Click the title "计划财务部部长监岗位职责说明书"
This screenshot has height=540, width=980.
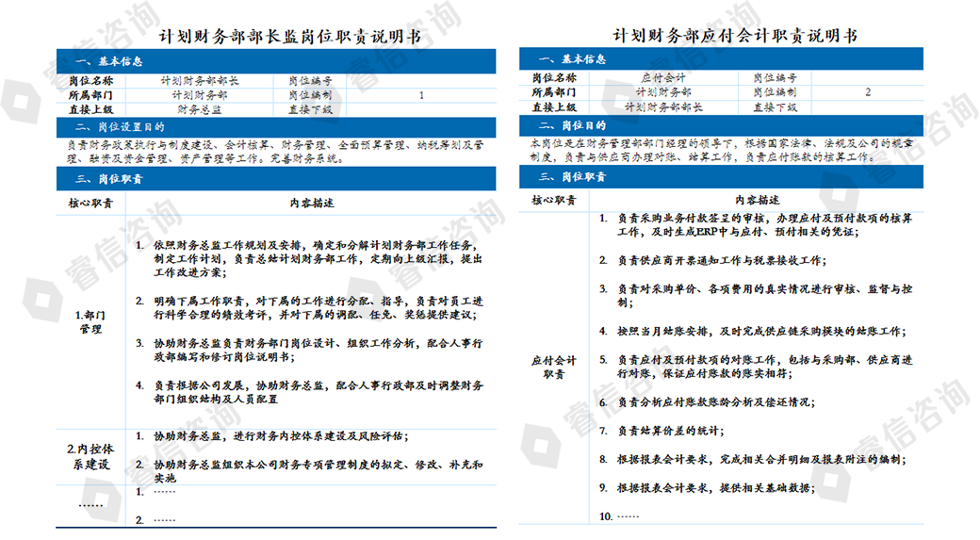point(290,37)
